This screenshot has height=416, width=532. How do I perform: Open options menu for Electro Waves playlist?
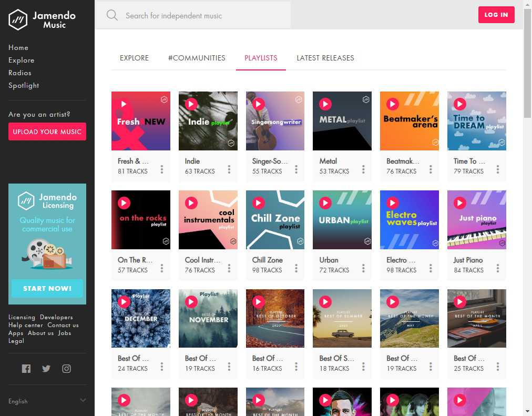[x=431, y=268]
